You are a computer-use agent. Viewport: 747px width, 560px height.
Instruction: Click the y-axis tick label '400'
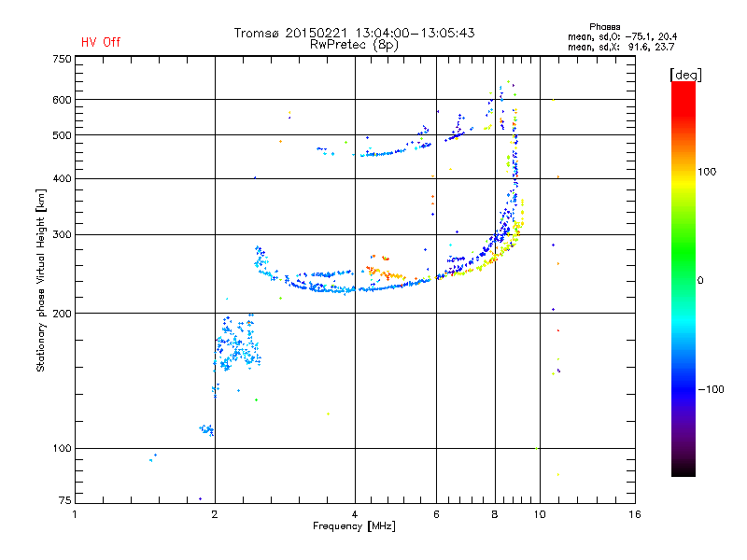(x=62, y=178)
